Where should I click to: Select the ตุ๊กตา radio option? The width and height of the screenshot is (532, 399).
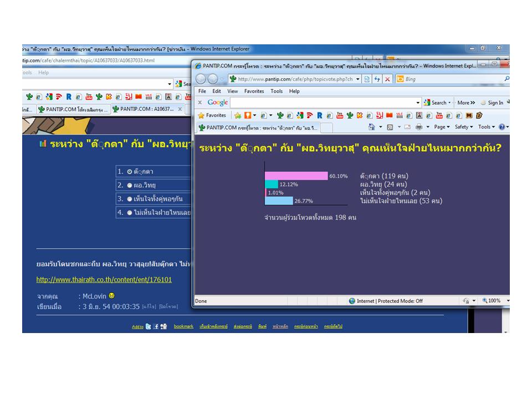click(x=129, y=172)
